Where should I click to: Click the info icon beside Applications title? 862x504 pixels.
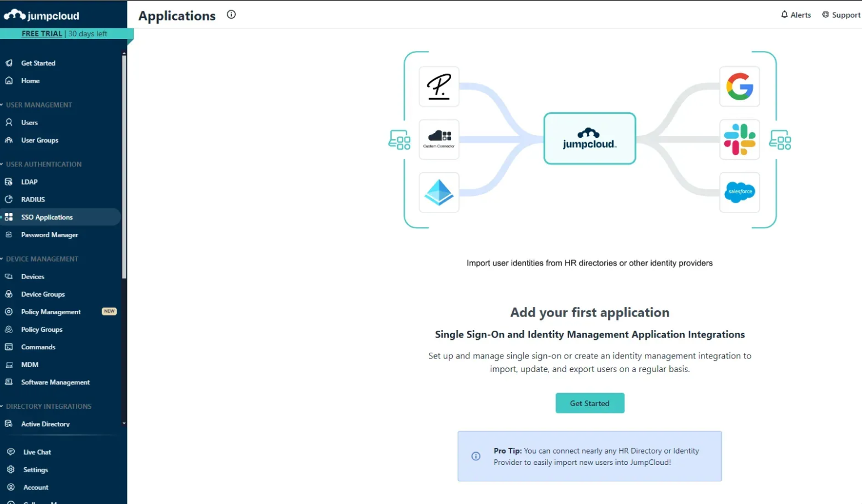click(x=231, y=15)
